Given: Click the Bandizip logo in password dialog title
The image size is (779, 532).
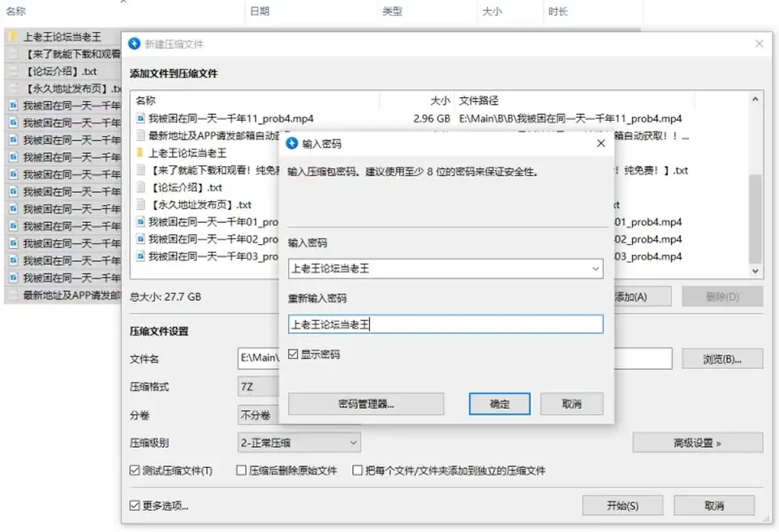Looking at the screenshot, I should pyautogui.click(x=292, y=144).
